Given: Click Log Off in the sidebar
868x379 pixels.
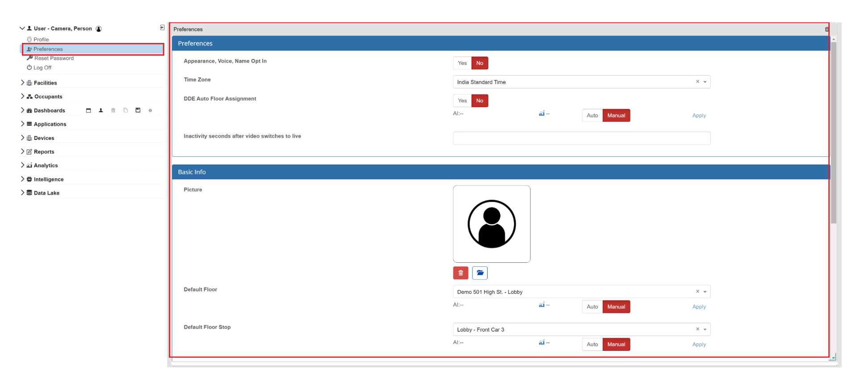Looking at the screenshot, I should coord(42,67).
